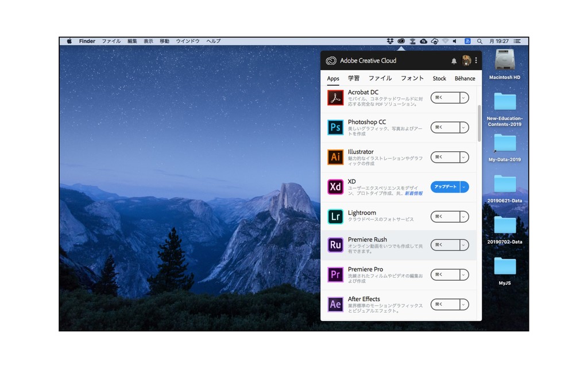The image size is (588, 368).
Task: Open Illustrator with 開く button
Action: [445, 157]
